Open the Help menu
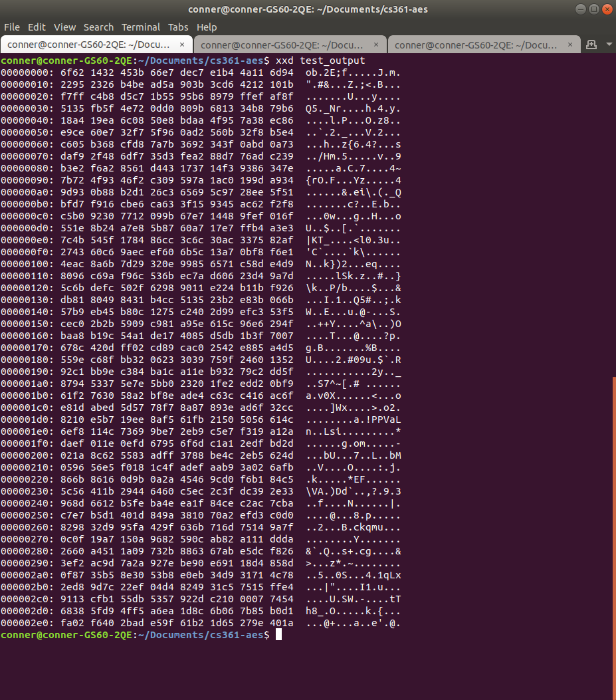The image size is (616, 700). 207,27
